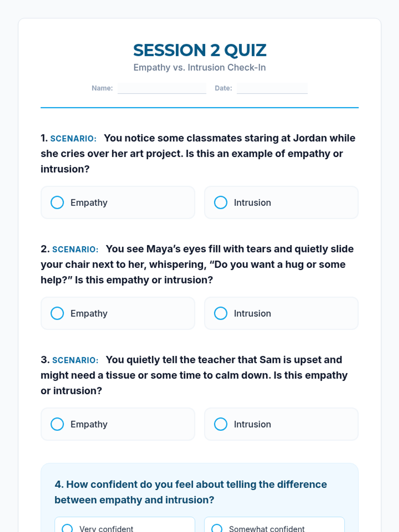Image resolution: width=399 pixels, height=532 pixels.
Task: Click the Name label
Action: coord(102,88)
